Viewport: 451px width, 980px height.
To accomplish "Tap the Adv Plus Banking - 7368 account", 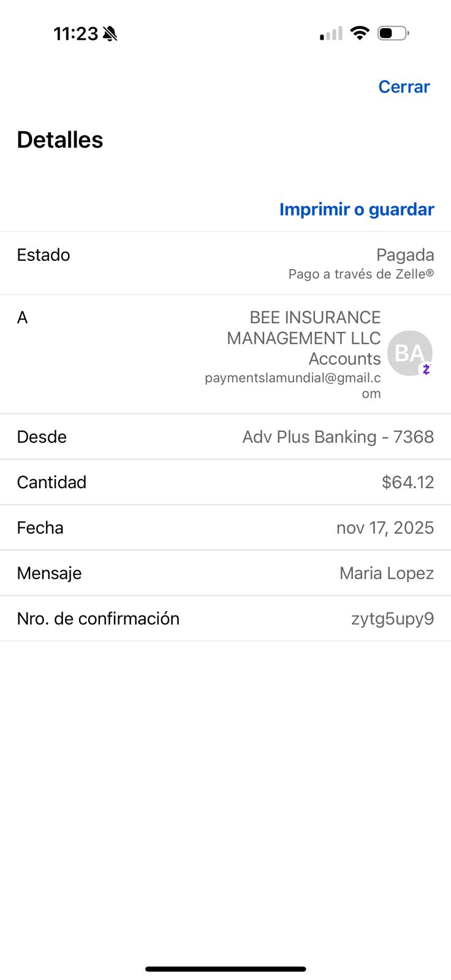I will tap(338, 437).
